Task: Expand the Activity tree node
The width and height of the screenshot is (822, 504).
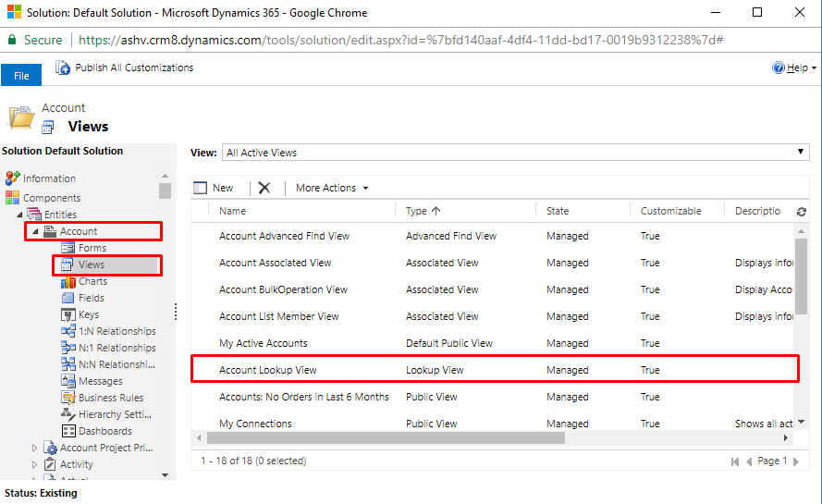Action: pyautogui.click(x=34, y=464)
